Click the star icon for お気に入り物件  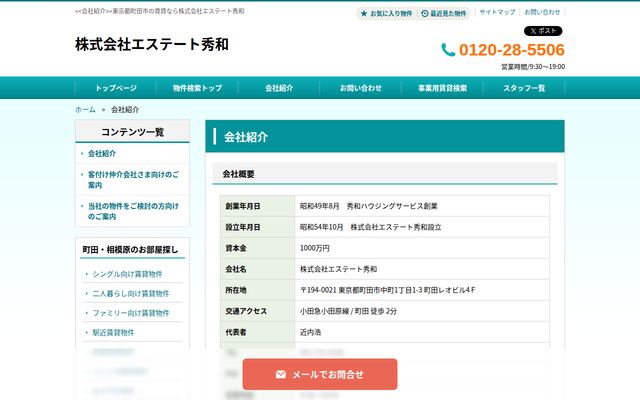tap(364, 13)
